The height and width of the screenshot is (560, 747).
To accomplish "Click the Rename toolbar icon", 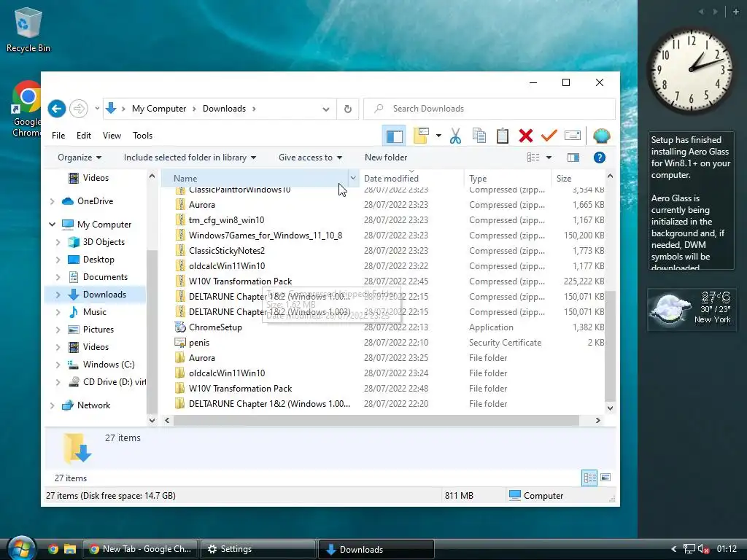I will pos(572,136).
